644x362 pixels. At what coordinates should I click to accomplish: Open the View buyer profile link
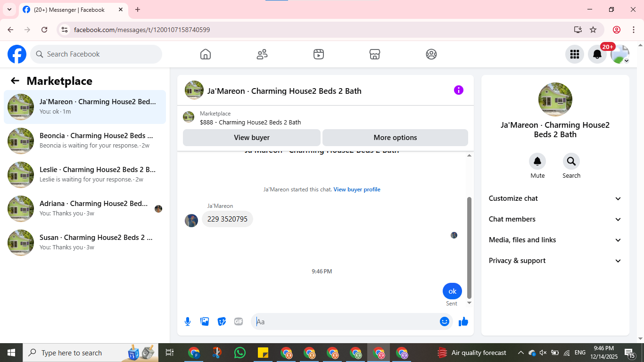coord(357,189)
